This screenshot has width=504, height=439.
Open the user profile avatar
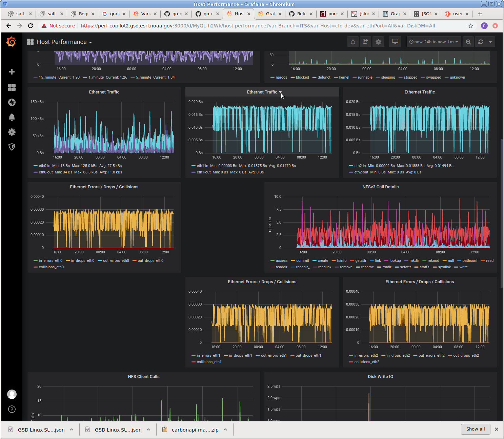12,394
